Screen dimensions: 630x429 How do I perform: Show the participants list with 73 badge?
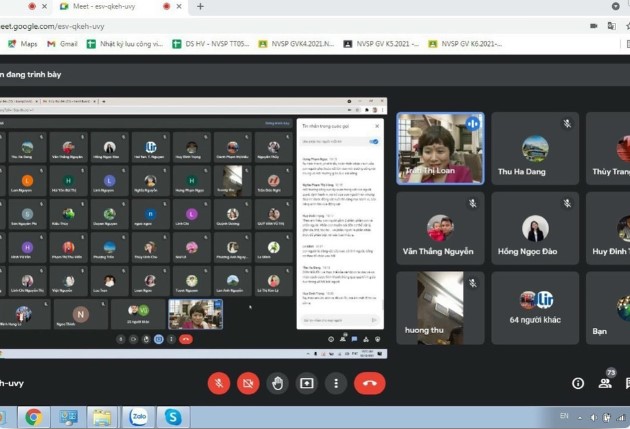coord(605,383)
